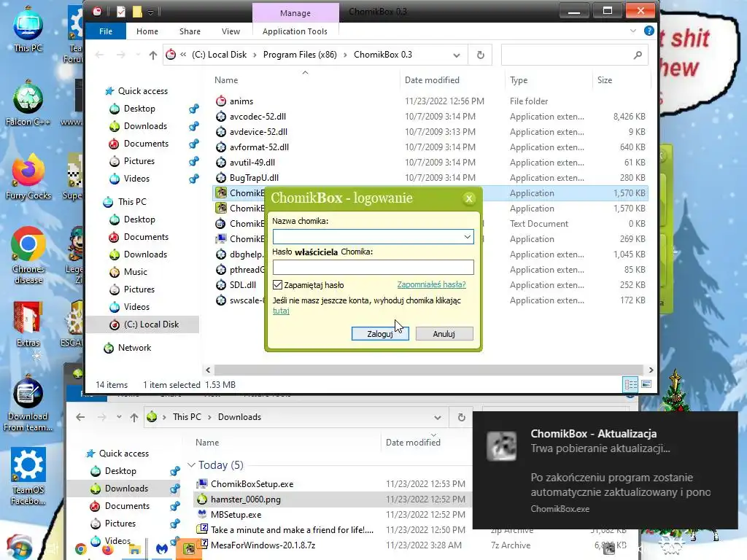Sort by Date modified column
747x560 pixels.
[x=432, y=80]
